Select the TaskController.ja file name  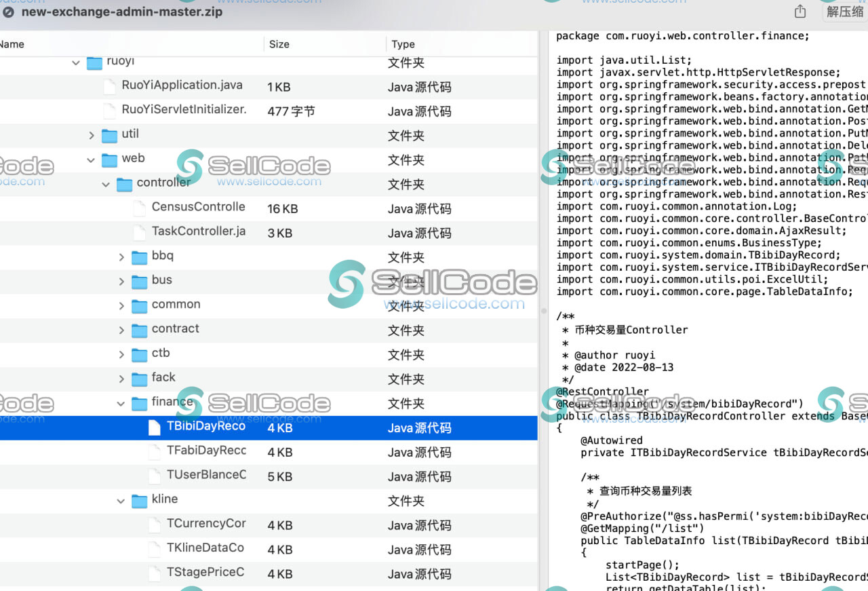point(199,231)
